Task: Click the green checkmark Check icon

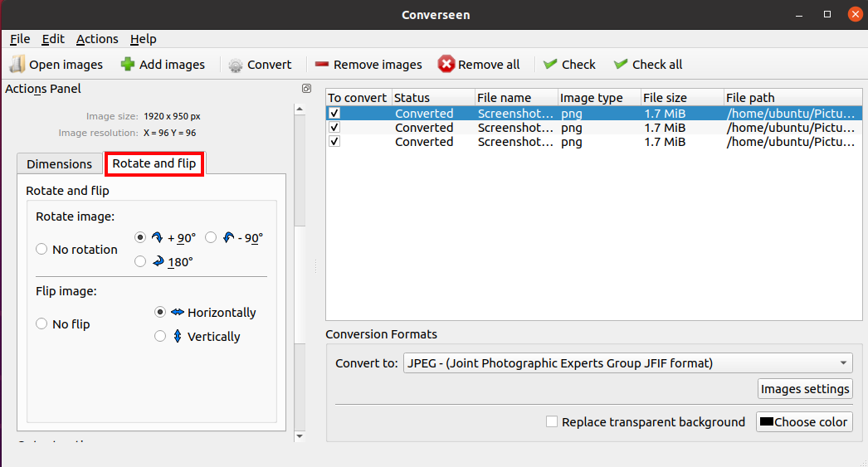Action: click(x=549, y=64)
